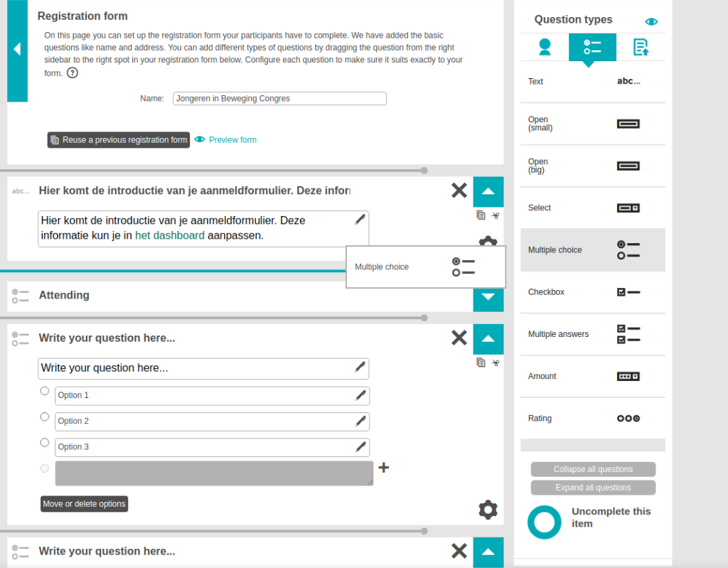Click Reuse a previous registration form
Screen dimensions: 728x568
click(x=119, y=140)
